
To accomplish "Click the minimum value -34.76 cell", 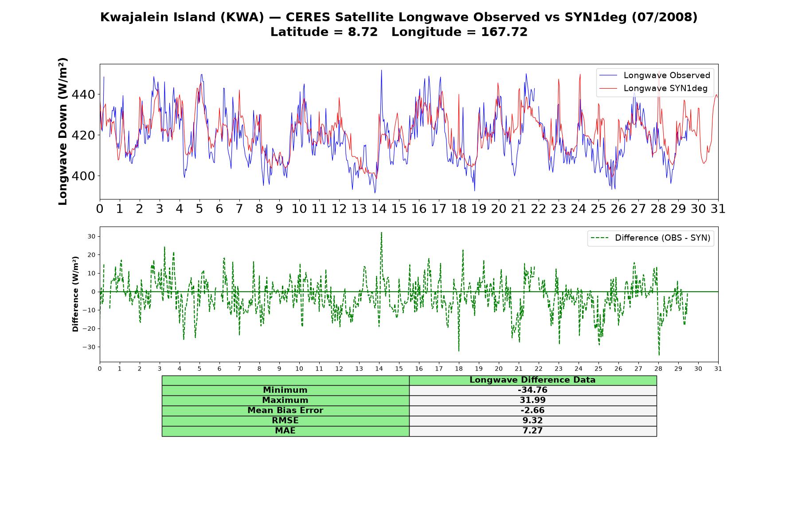I will coord(533,390).
